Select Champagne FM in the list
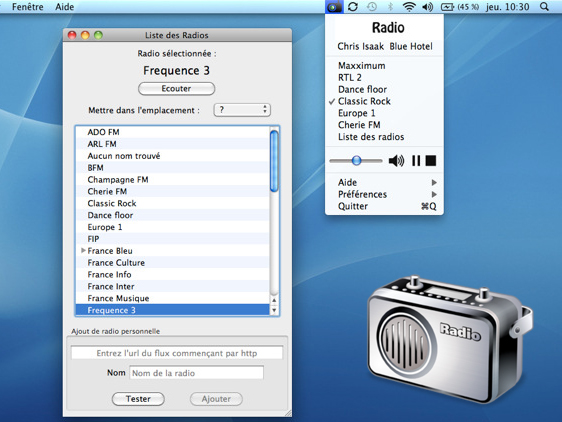Viewport: 562px width, 422px height. click(173, 179)
